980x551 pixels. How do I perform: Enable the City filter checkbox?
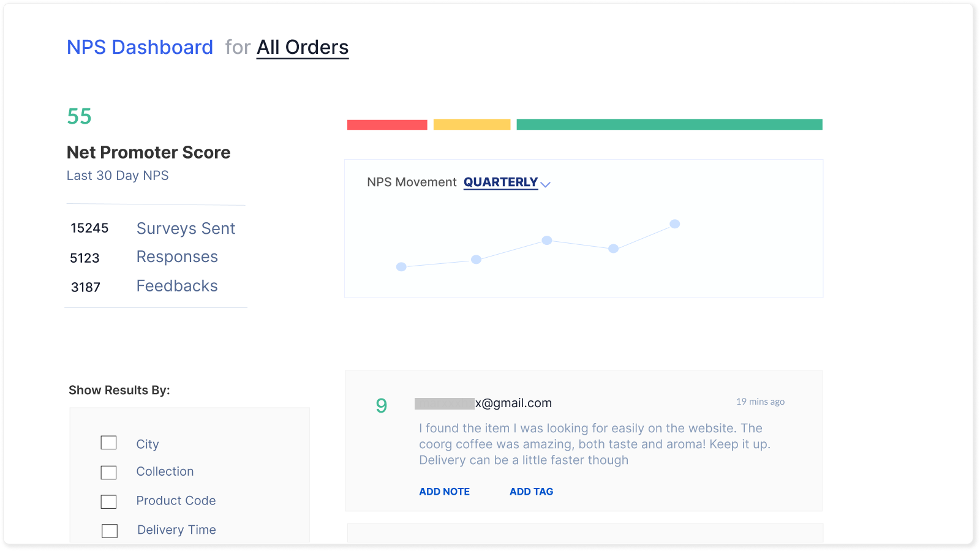click(108, 443)
